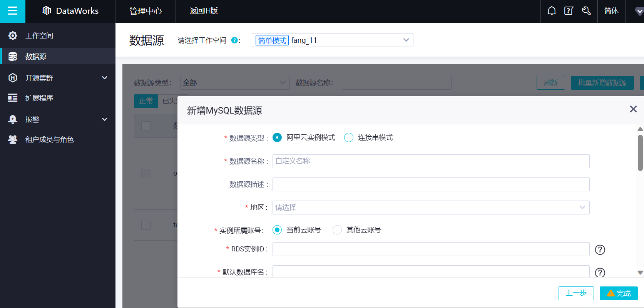Click the help icon next to 默认数据库名
This screenshot has width=644, height=308.
click(600, 273)
